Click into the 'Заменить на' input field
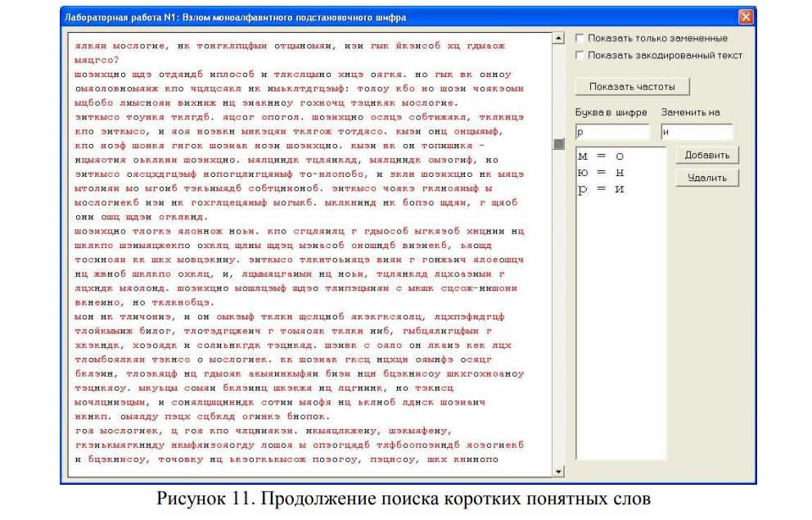 697,132
